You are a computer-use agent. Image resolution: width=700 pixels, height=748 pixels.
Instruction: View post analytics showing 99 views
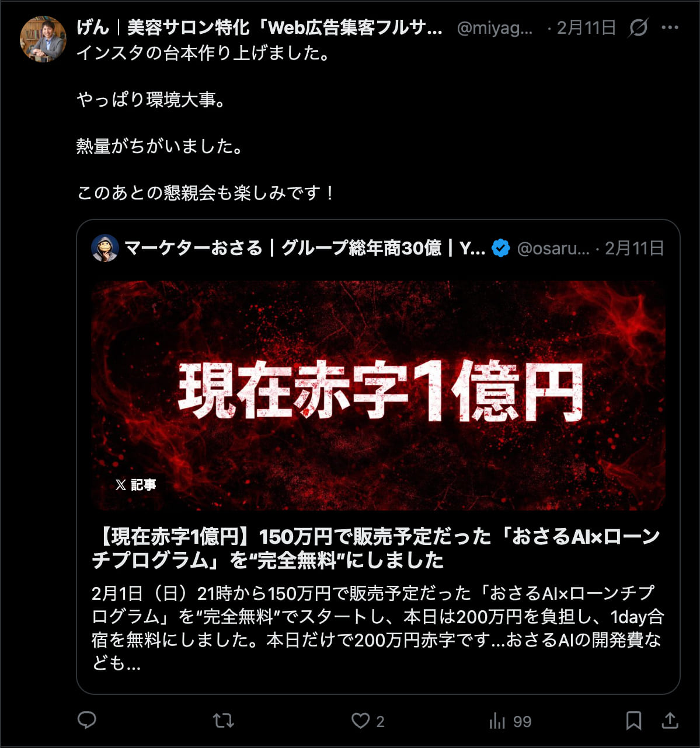(510, 722)
